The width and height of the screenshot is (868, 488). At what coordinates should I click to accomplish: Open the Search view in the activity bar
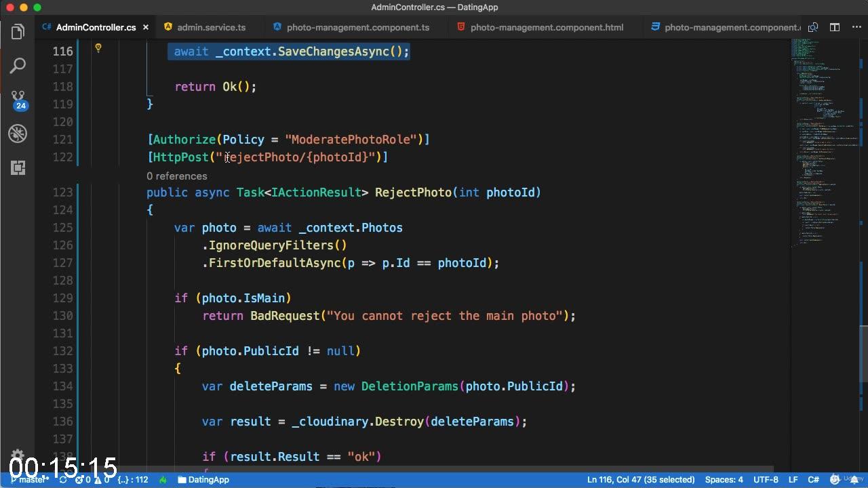point(18,66)
